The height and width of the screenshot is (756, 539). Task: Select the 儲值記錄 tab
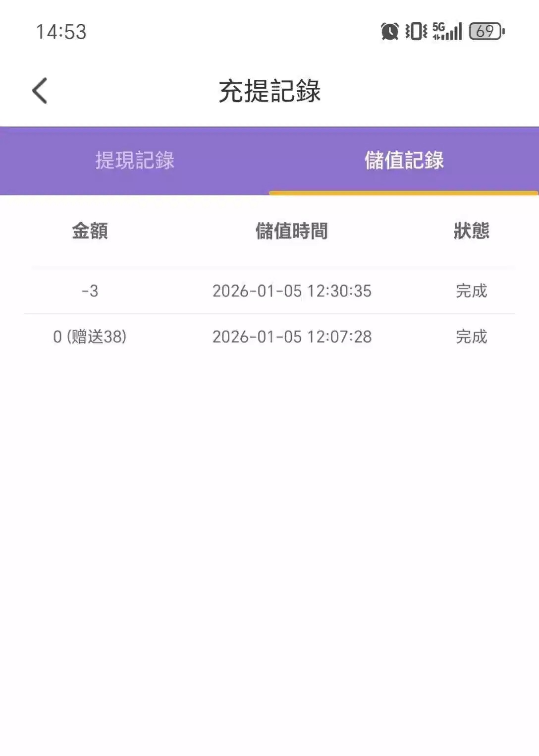404,160
